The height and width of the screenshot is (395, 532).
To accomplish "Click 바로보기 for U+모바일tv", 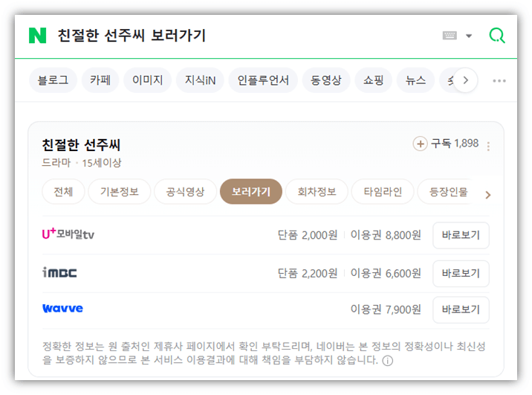I will pyautogui.click(x=461, y=235).
